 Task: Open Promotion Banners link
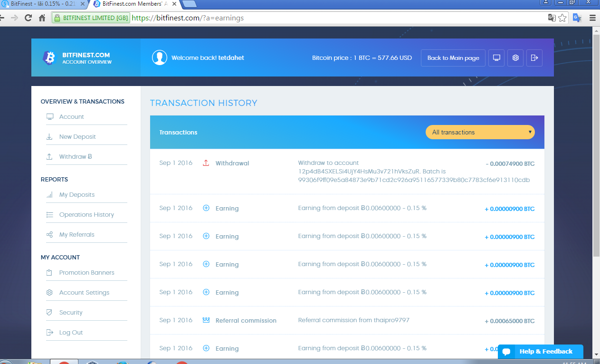coord(86,273)
